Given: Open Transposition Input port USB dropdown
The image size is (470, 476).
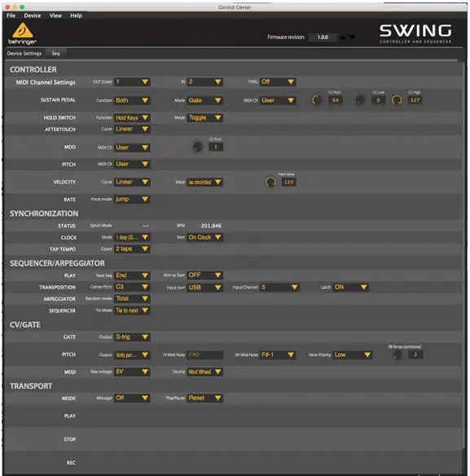Looking at the screenshot, I should (204, 287).
